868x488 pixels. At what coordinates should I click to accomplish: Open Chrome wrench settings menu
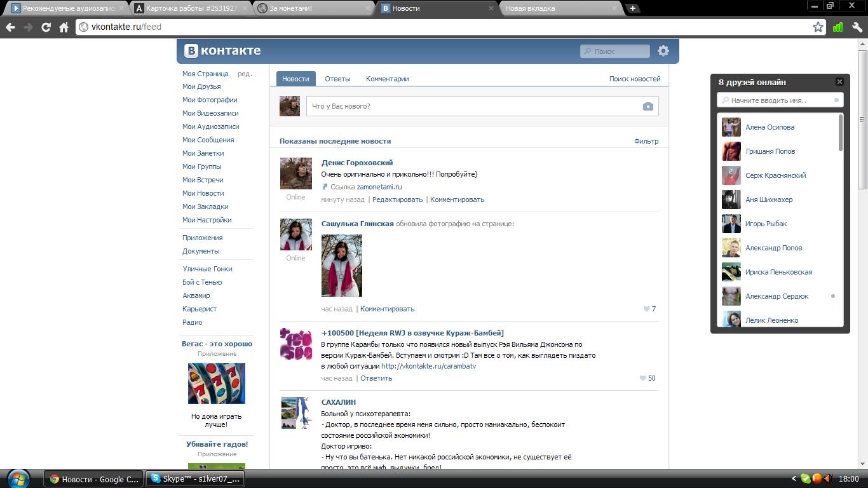pos(857,27)
